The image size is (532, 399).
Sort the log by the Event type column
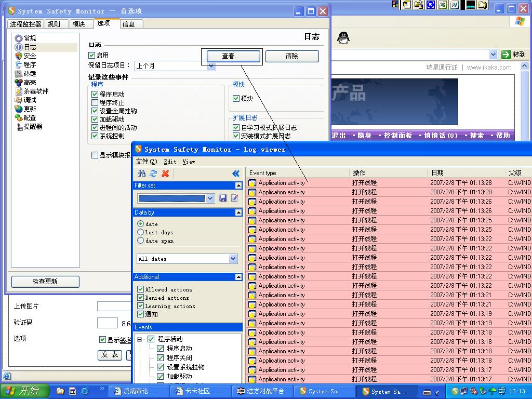pos(298,172)
